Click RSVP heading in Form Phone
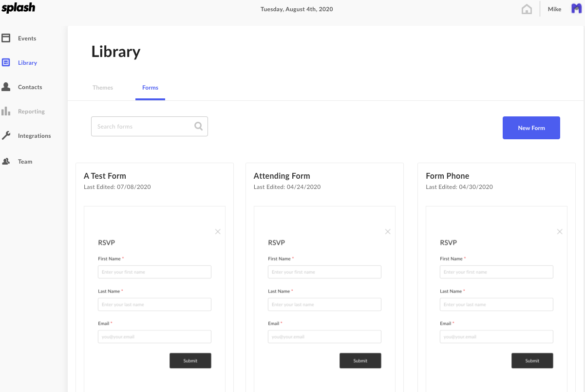 [x=448, y=243]
